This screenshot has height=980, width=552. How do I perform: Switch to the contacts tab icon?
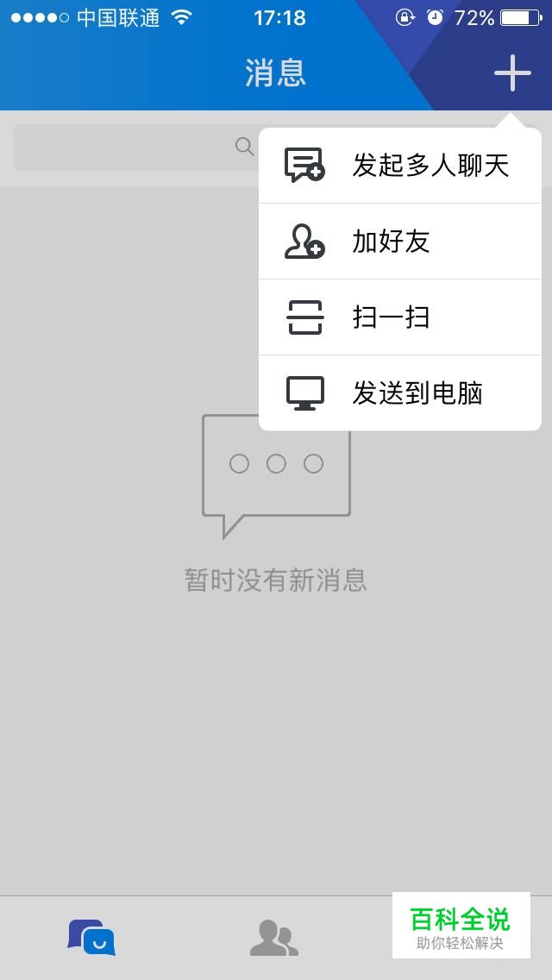click(273, 938)
